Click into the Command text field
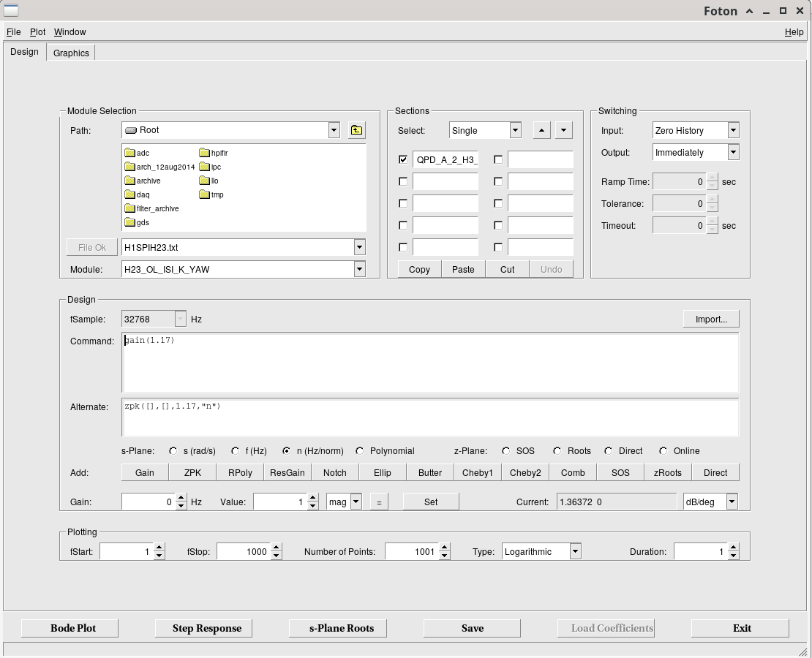The image size is (812, 658). [x=430, y=363]
